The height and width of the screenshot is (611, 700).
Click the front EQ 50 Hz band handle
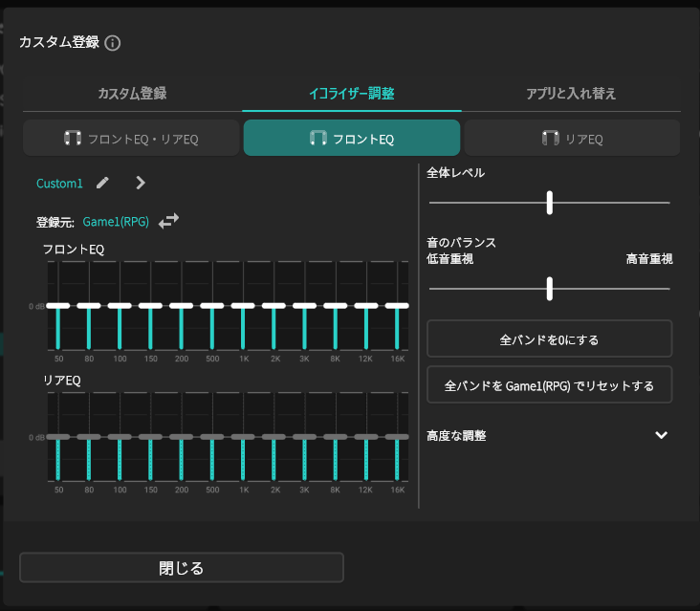(x=58, y=306)
